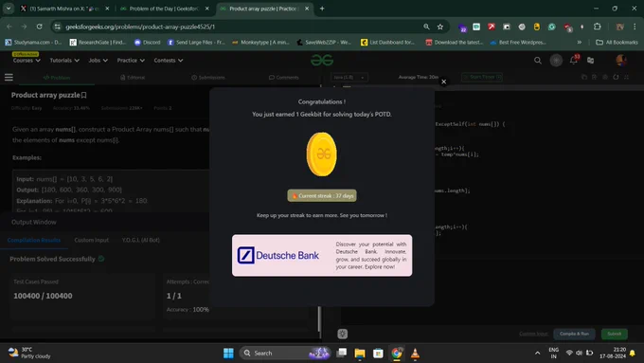Click the Custom Input link near Submit
Screen dimensions: 644x363
pyautogui.click(x=533, y=334)
